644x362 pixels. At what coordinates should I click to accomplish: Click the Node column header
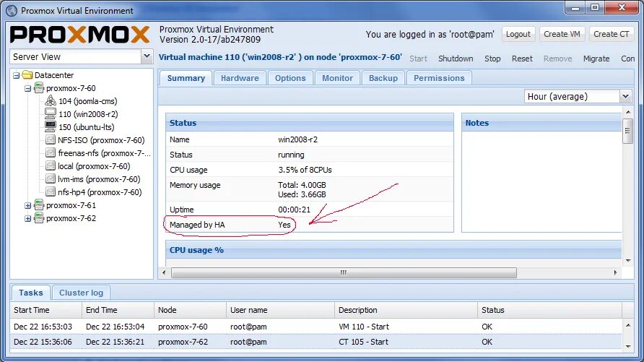tap(190, 310)
